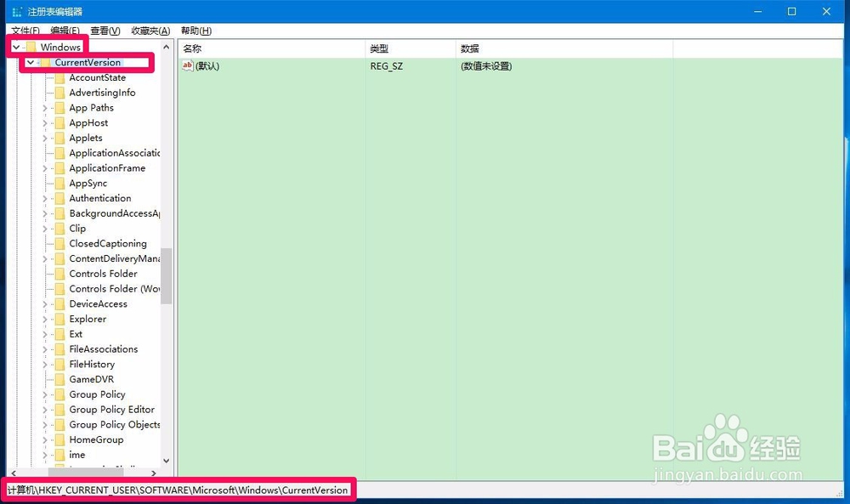Select the BackgroundAccessA key label
Viewport: 850px width, 504px height.
115,213
